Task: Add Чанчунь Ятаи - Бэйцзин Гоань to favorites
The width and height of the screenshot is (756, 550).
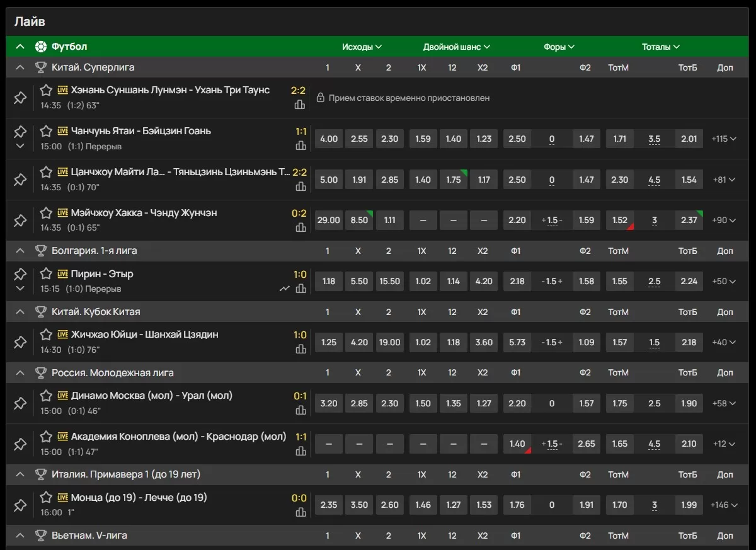Action: (46, 131)
